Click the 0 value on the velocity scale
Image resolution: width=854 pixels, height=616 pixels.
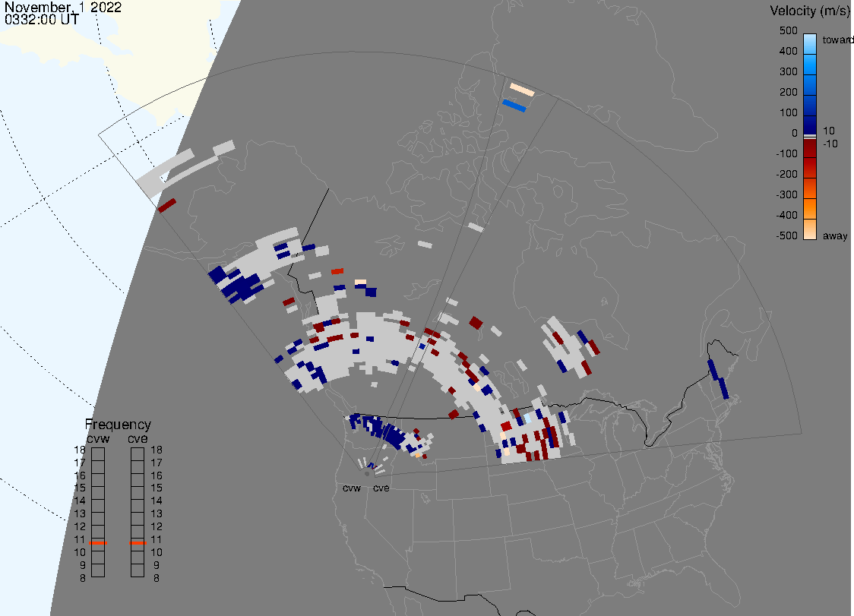[795, 134]
